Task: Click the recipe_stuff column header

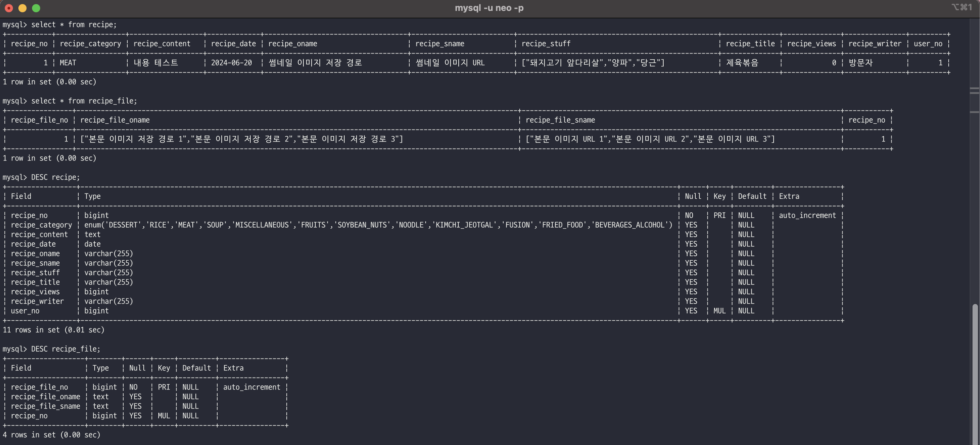Action: pyautogui.click(x=546, y=44)
